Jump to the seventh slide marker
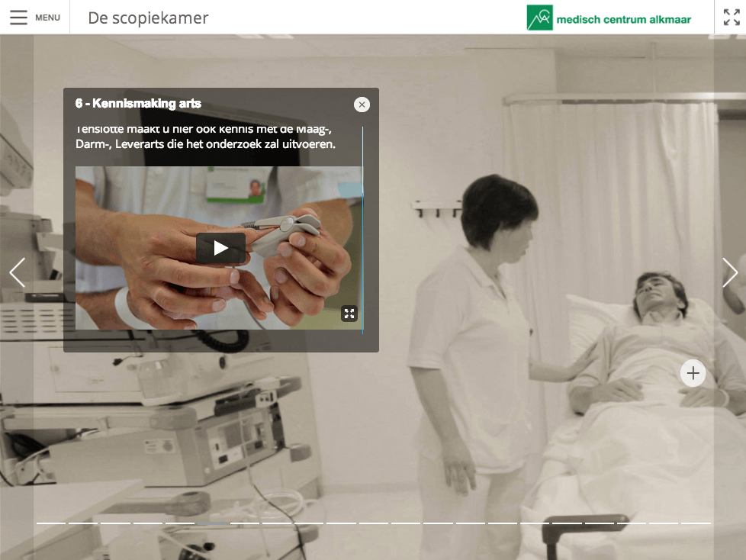The height and width of the screenshot is (560, 746). click(245, 523)
